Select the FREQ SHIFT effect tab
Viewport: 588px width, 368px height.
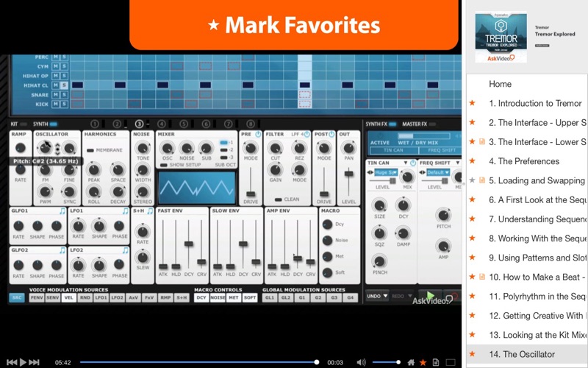click(442, 150)
